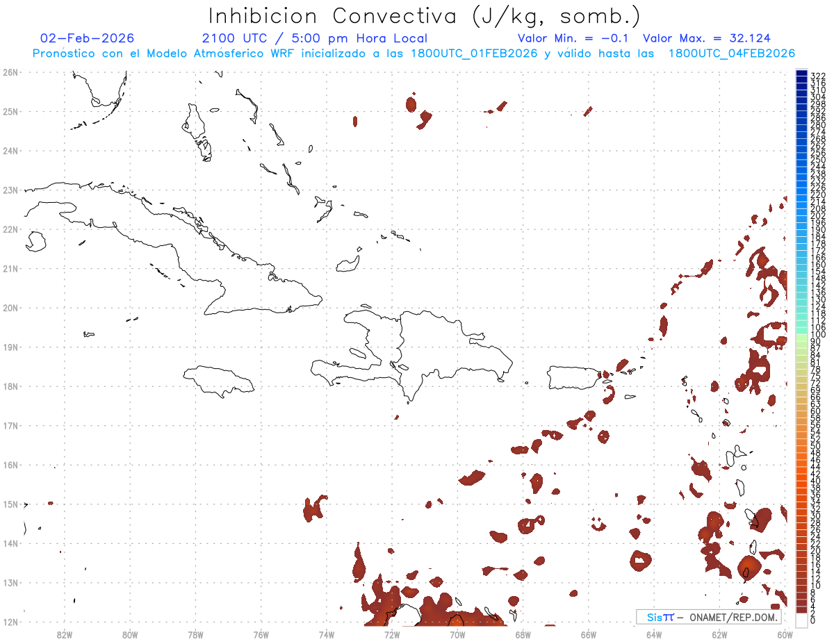Click the 12N latitude label
Screen dimensions: 834x644
[10, 622]
